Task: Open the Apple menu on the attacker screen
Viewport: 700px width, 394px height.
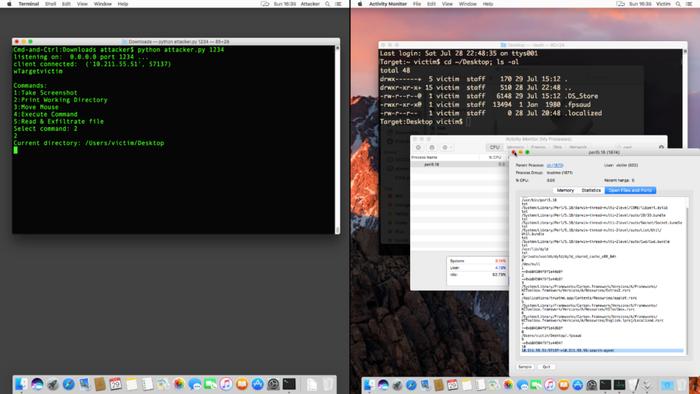Action: pos(9,4)
